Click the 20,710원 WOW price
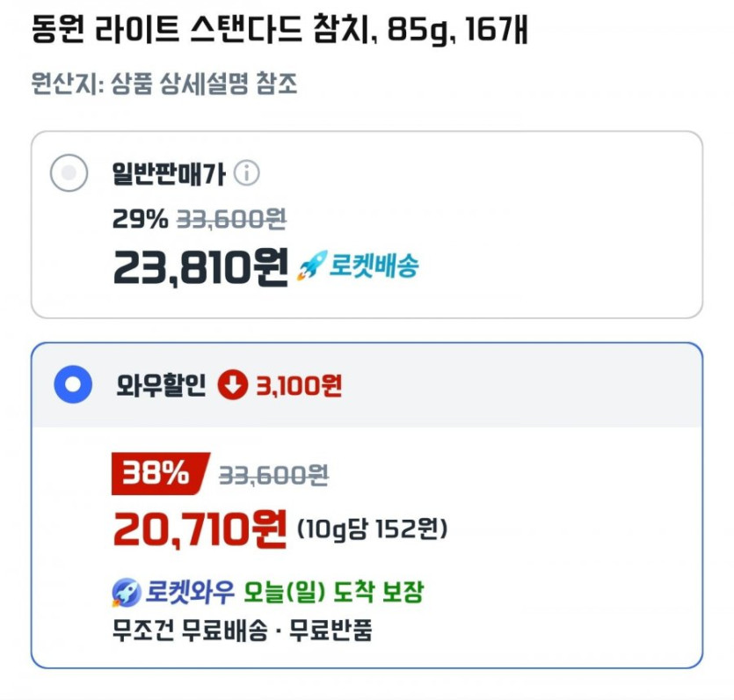The width and height of the screenshot is (734, 700). coord(200,528)
